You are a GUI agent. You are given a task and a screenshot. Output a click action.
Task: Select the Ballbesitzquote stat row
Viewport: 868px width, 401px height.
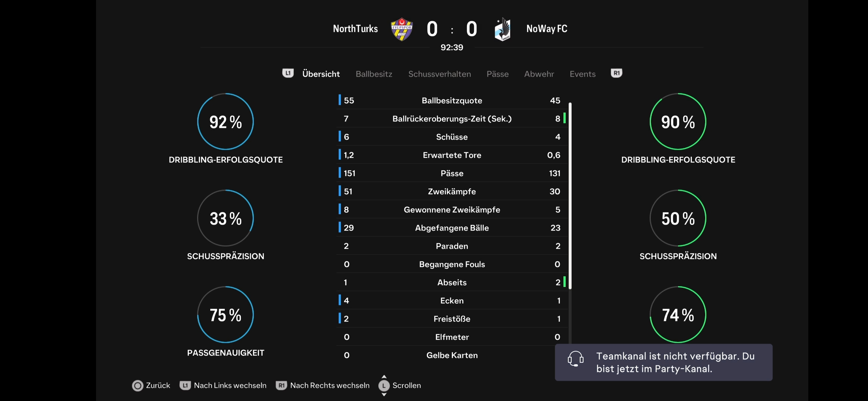(x=452, y=100)
